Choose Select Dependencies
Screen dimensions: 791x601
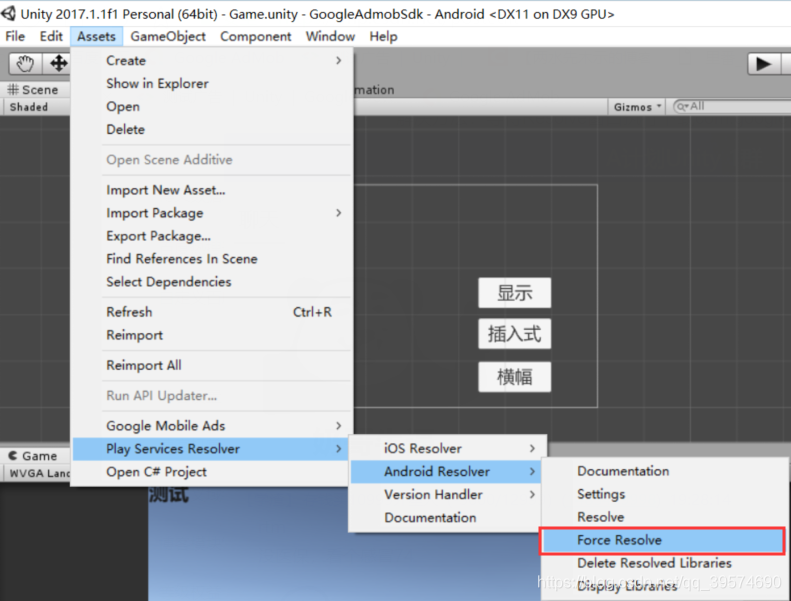pyautogui.click(x=212, y=282)
